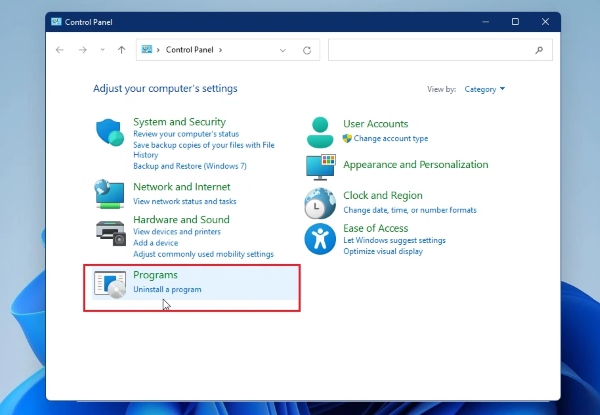The height and width of the screenshot is (415, 600).
Task: Click the Network and Internet globe icon
Action: [x=109, y=193]
